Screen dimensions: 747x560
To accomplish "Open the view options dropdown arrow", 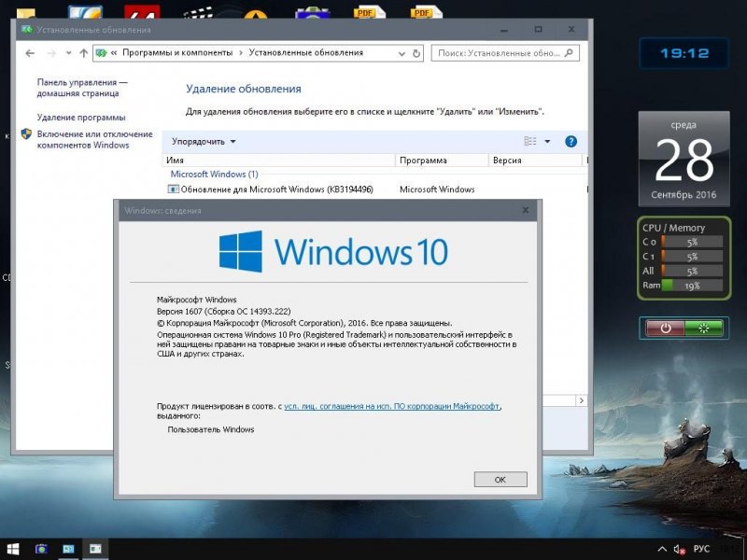I will click(547, 142).
